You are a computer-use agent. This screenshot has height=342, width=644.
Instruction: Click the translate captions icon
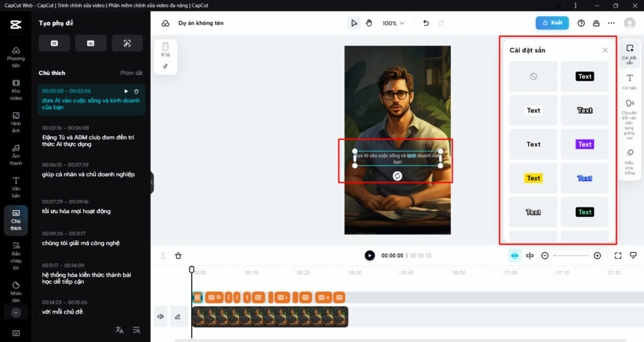point(119,330)
